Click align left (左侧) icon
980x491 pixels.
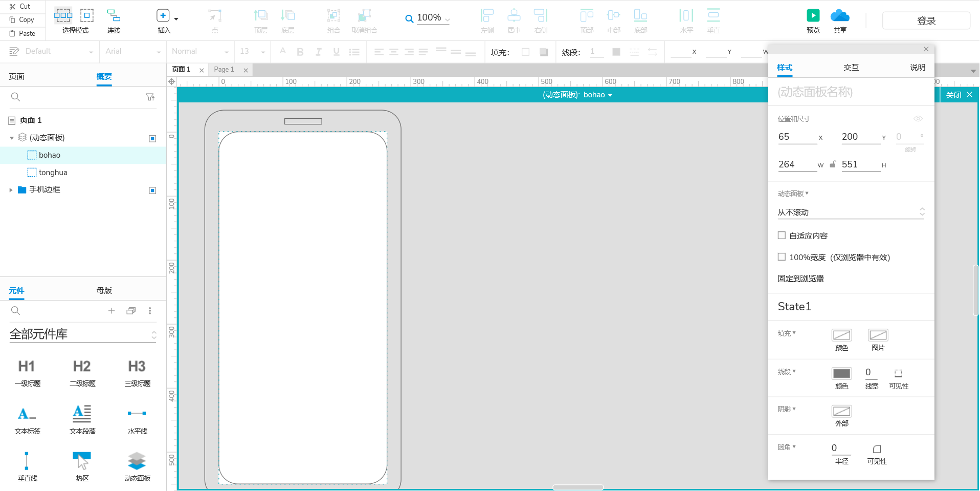coord(487,15)
